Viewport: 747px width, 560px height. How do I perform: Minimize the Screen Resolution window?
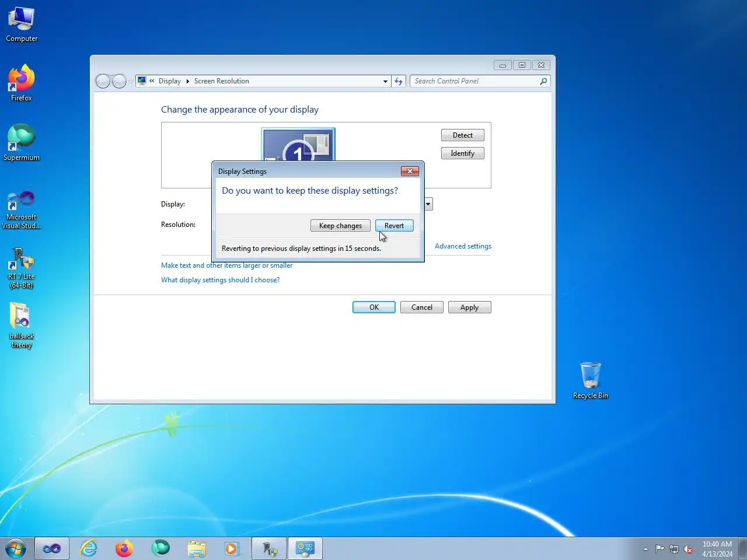tap(502, 65)
